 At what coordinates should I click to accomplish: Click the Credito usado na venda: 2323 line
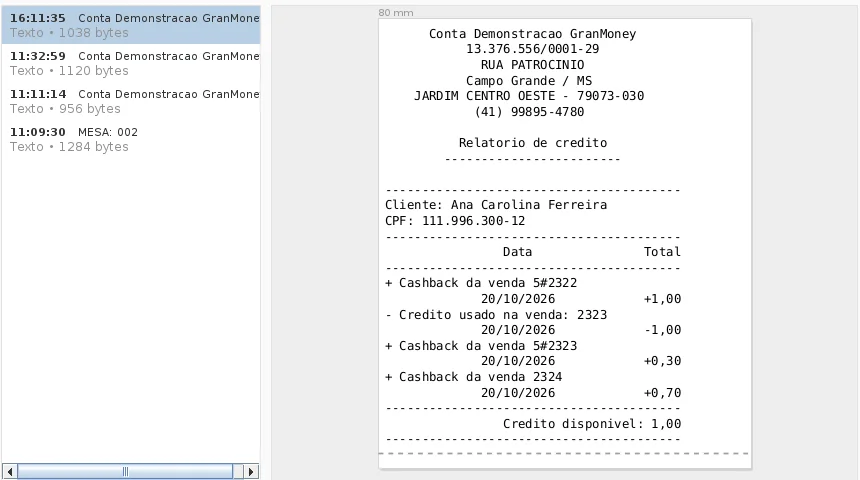tap(496, 315)
